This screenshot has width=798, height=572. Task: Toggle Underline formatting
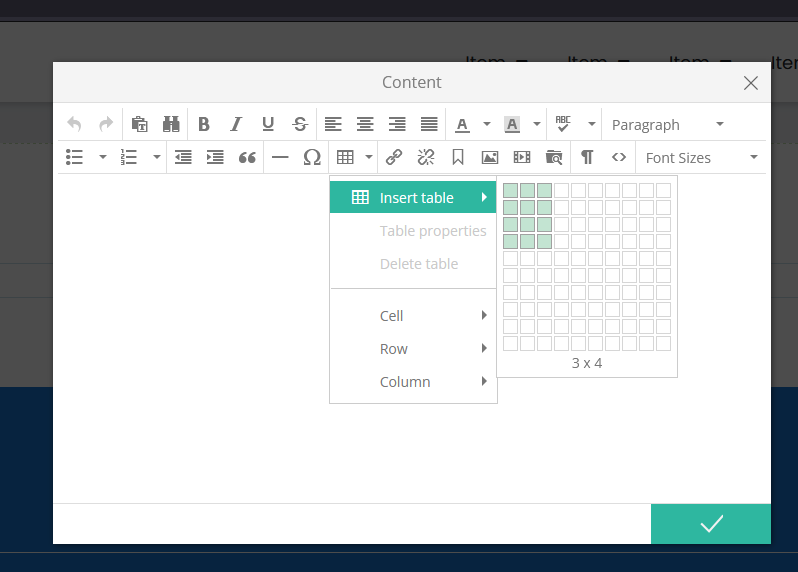[268, 124]
